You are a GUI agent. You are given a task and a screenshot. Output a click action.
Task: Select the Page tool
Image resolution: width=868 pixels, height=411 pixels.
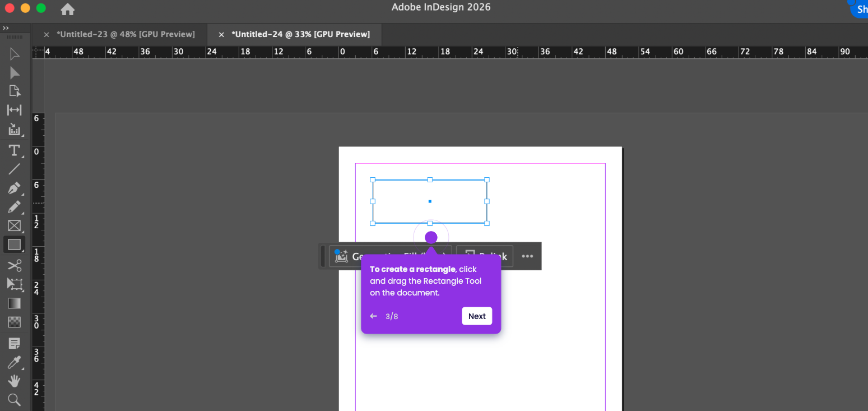click(x=15, y=91)
